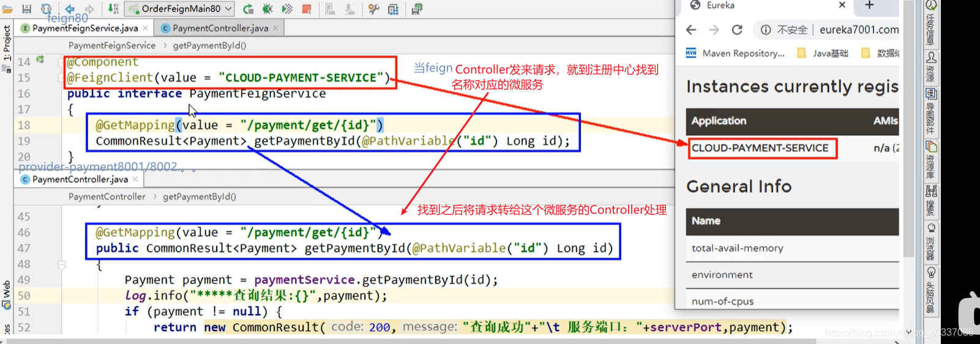Open the 资源 side panel with person icon
Viewport: 980px width, 344px height.
931,67
